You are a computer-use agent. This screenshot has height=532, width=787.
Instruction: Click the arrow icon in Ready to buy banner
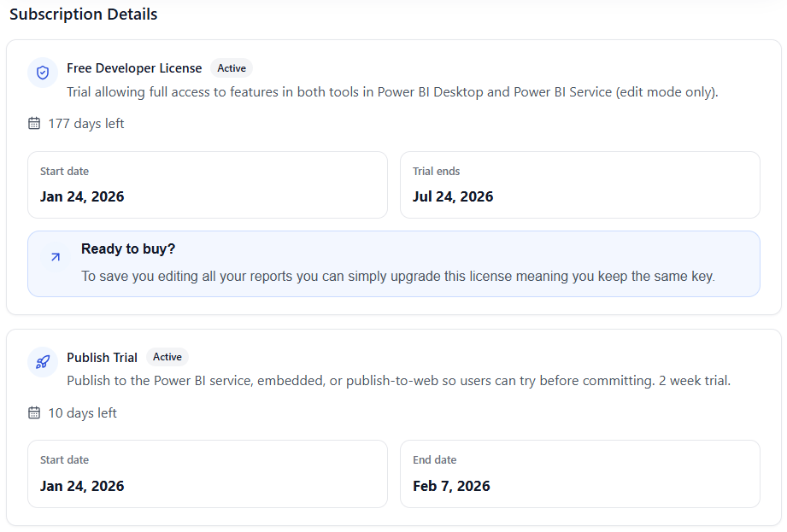coord(56,256)
